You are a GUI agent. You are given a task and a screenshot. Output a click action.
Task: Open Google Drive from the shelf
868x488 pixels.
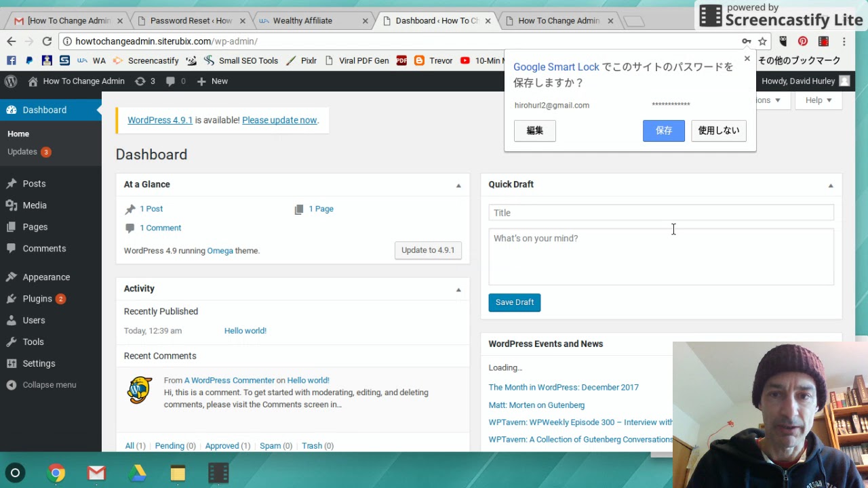pos(137,473)
